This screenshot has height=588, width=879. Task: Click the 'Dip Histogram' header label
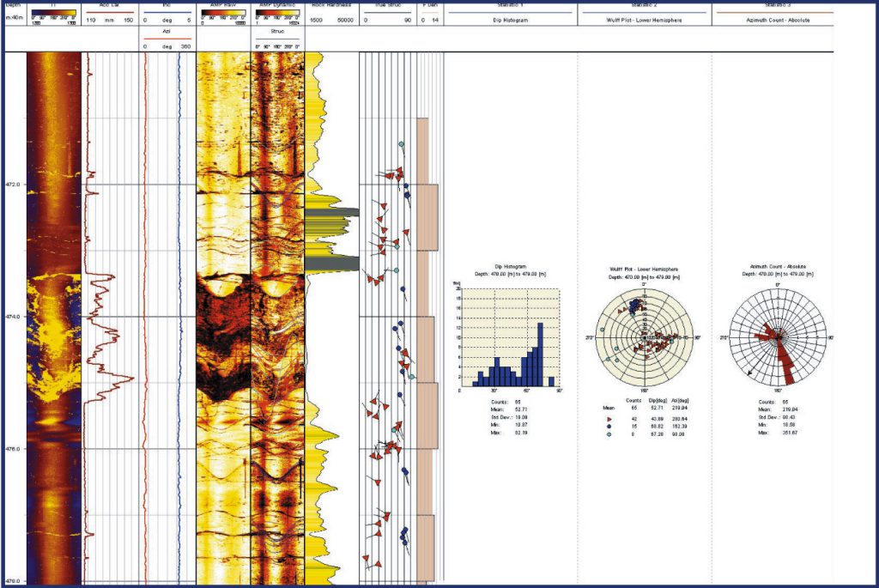(x=511, y=21)
